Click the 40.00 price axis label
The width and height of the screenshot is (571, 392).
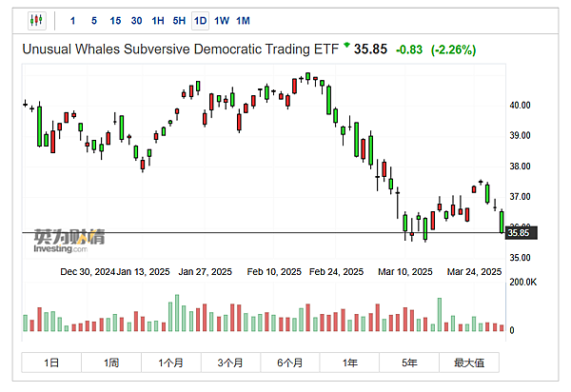tap(520, 106)
